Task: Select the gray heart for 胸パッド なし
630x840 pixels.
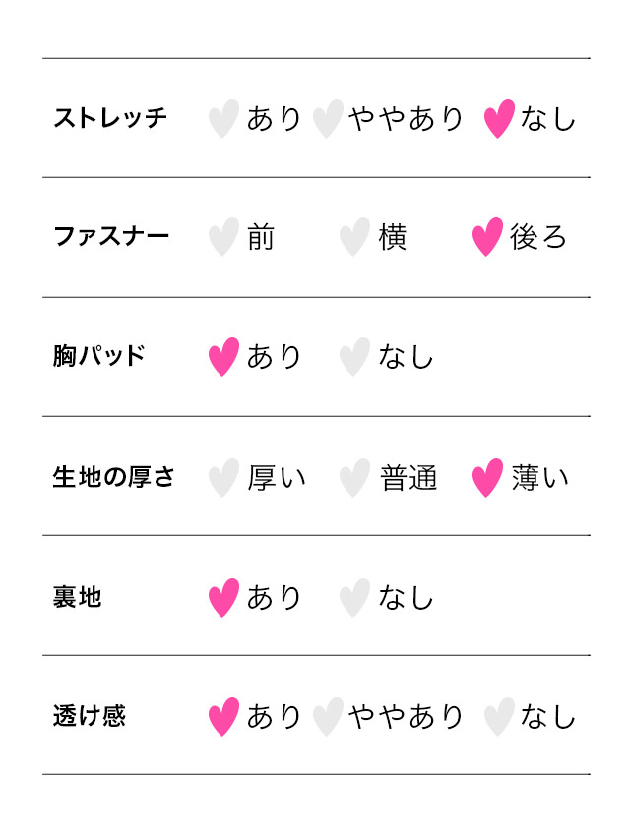Action: (x=354, y=357)
